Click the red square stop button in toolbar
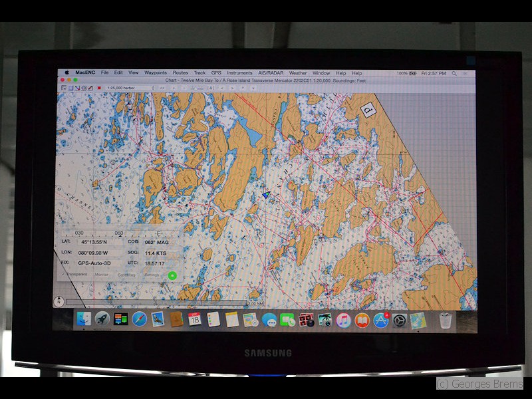The height and width of the screenshot is (399, 532). pos(99,88)
